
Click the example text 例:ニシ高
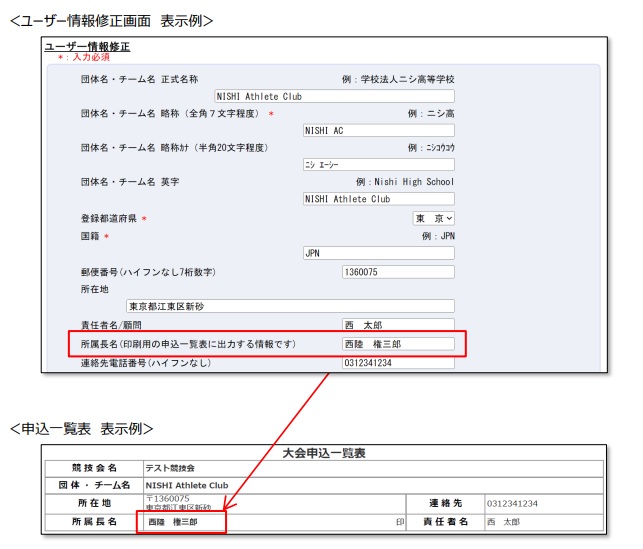431,114
